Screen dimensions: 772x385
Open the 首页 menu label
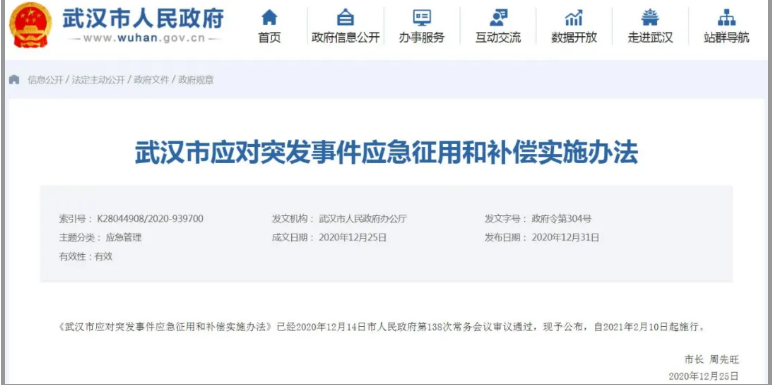(269, 37)
